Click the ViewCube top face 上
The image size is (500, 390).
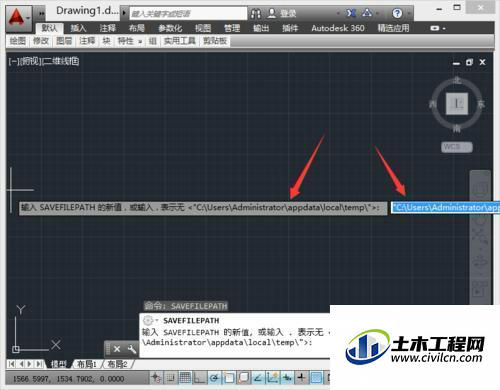tap(457, 104)
